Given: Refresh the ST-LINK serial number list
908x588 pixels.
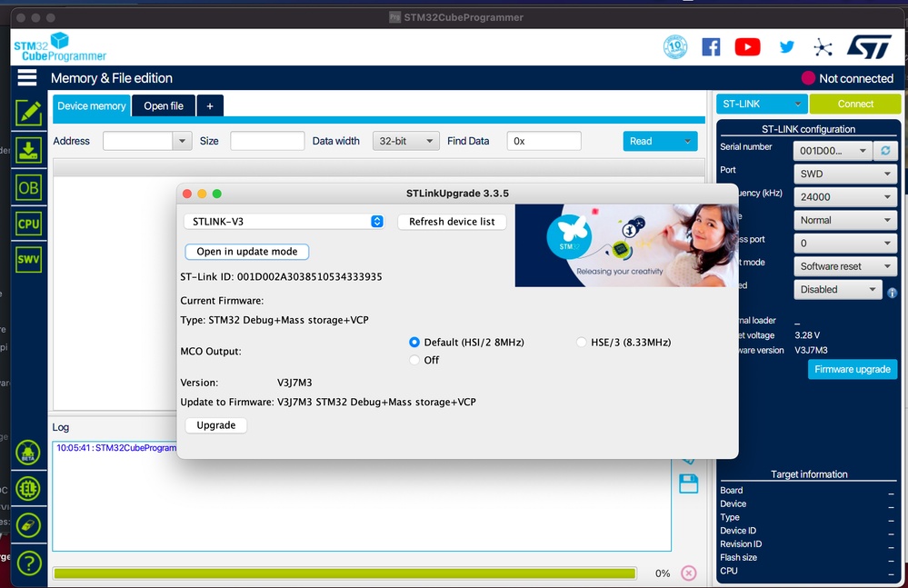Looking at the screenshot, I should pyautogui.click(x=885, y=151).
